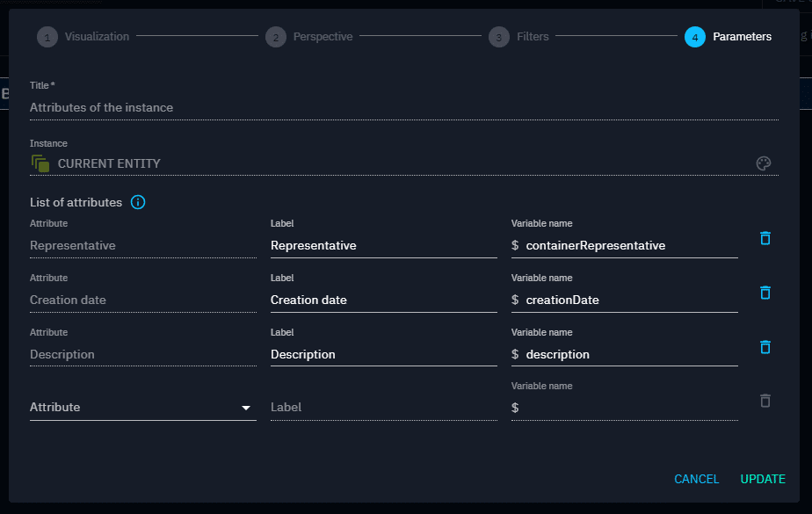812x514 pixels.
Task: Click the CURRENT ENTITY instance icon
Action: pos(40,162)
